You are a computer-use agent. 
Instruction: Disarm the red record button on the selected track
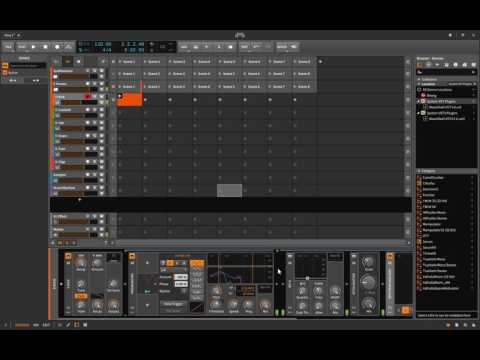88,97
